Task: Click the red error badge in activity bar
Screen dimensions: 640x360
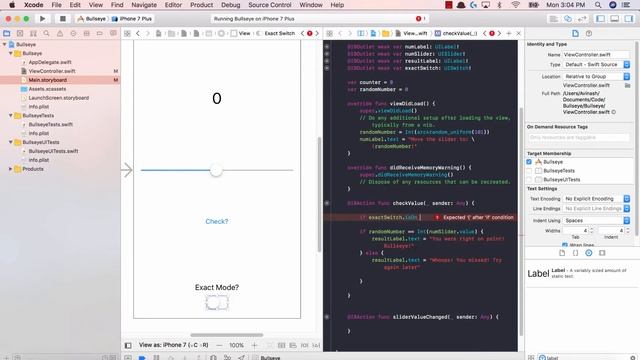Action: [418, 19]
